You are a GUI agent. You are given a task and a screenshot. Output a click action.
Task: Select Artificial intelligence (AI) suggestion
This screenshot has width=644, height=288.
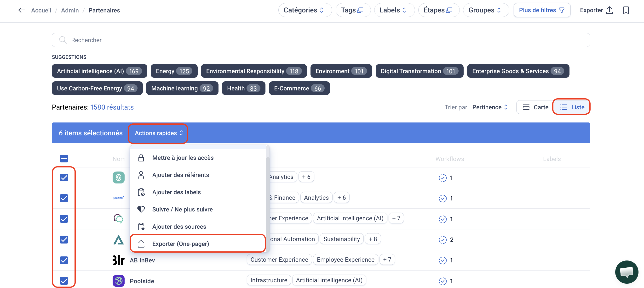pyautogui.click(x=99, y=71)
